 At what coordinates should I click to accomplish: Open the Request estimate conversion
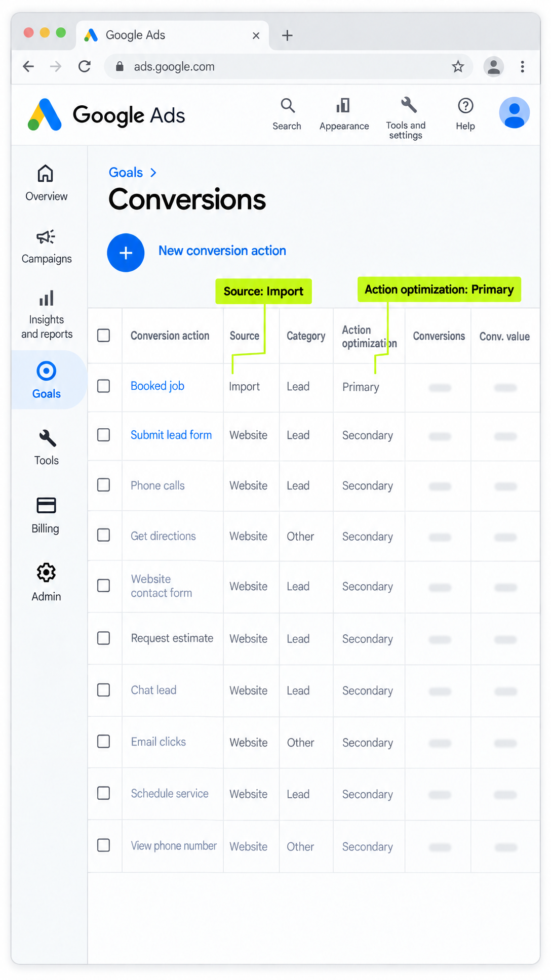tap(172, 638)
